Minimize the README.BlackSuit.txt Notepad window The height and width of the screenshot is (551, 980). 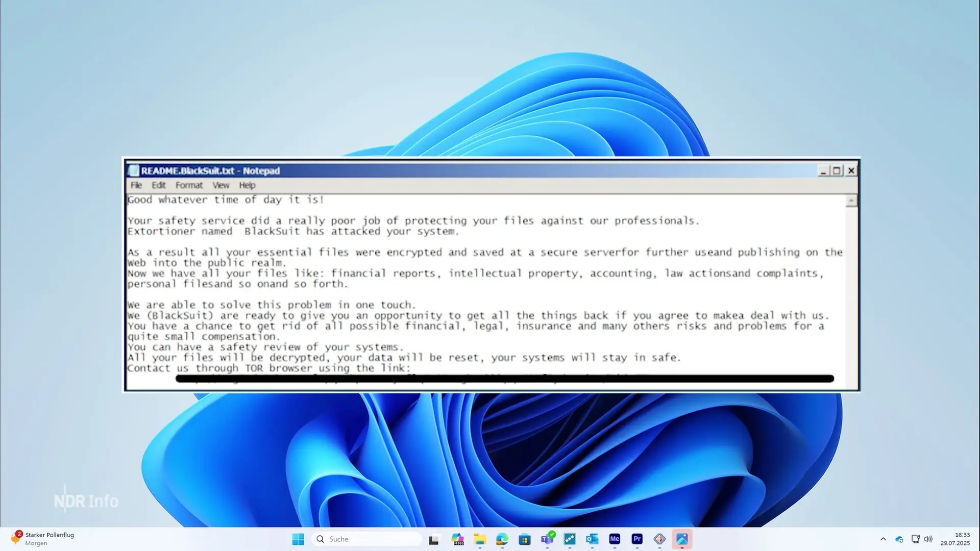point(823,171)
